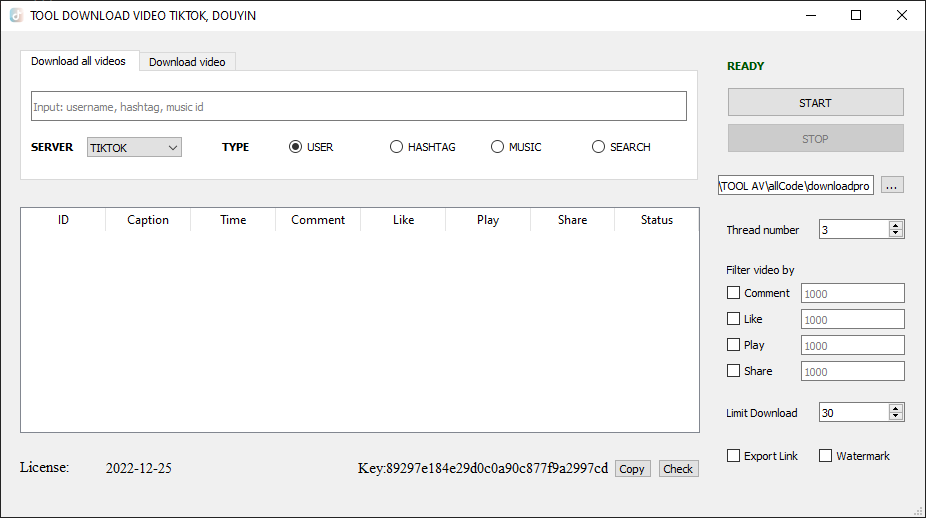Click the download folder path field
926x518 pixels.
[795, 185]
